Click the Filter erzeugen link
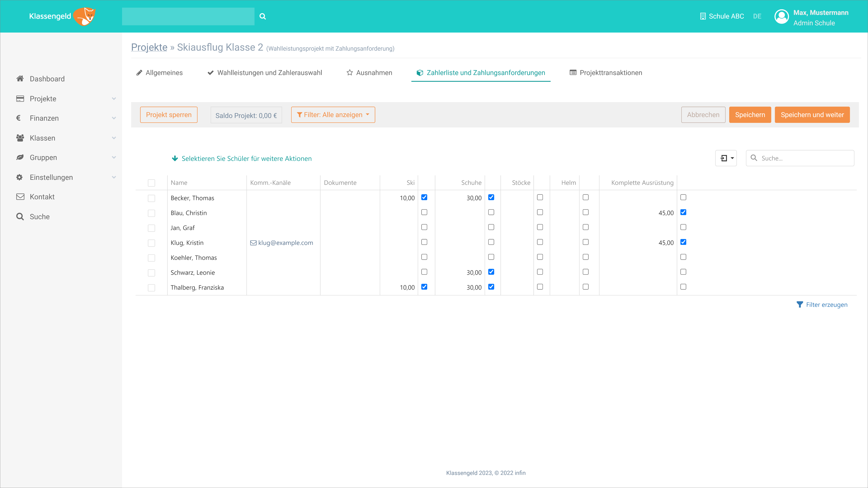Viewport: 868px width, 488px height. pyautogui.click(x=822, y=304)
